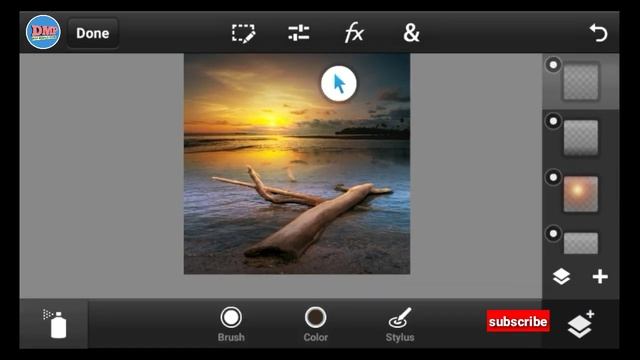
Task: Open the ampersand extras menu
Action: tap(411, 33)
